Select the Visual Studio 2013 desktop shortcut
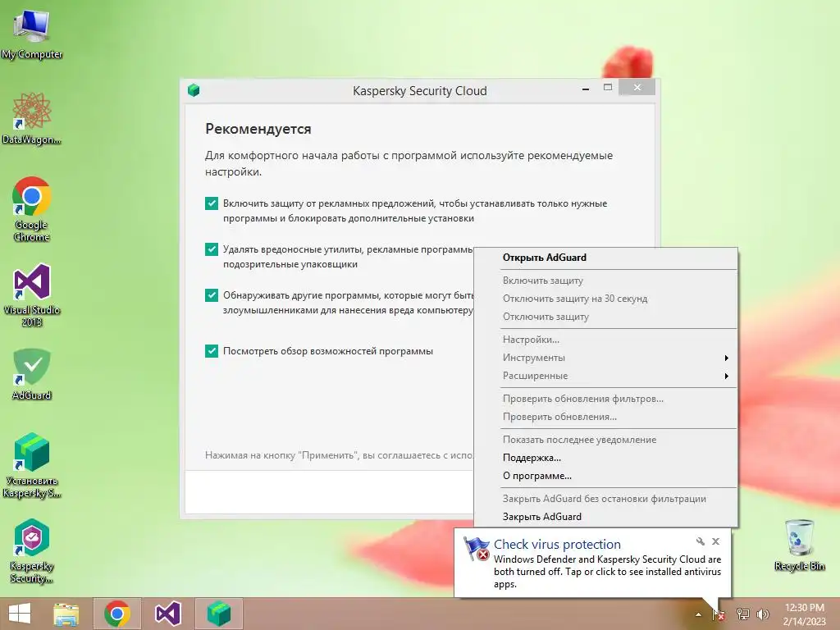This screenshot has height=630, width=840. [32, 294]
